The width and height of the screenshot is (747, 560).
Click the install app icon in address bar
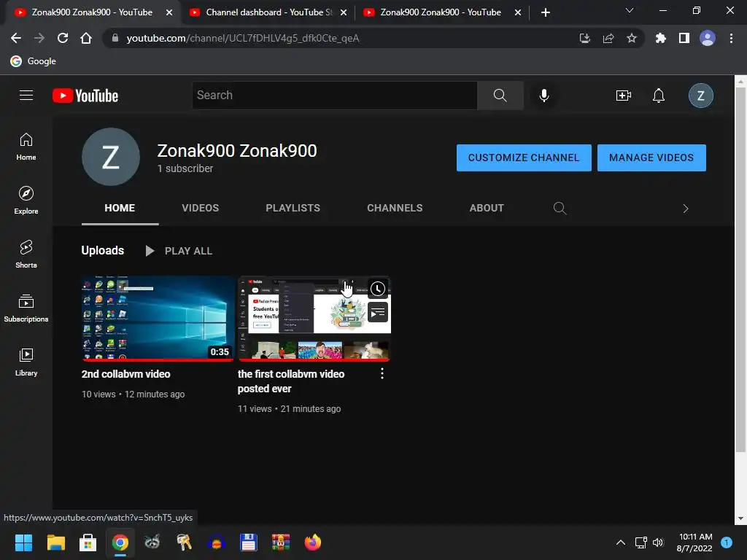pos(585,38)
